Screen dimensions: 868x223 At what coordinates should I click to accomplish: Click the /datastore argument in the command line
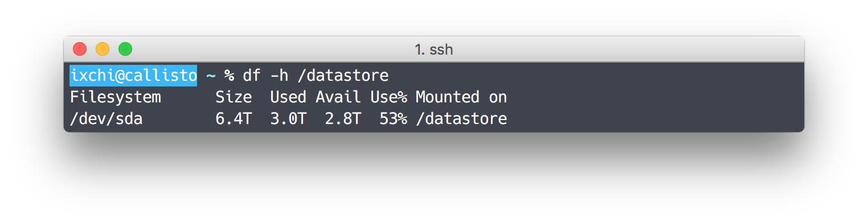coord(343,75)
